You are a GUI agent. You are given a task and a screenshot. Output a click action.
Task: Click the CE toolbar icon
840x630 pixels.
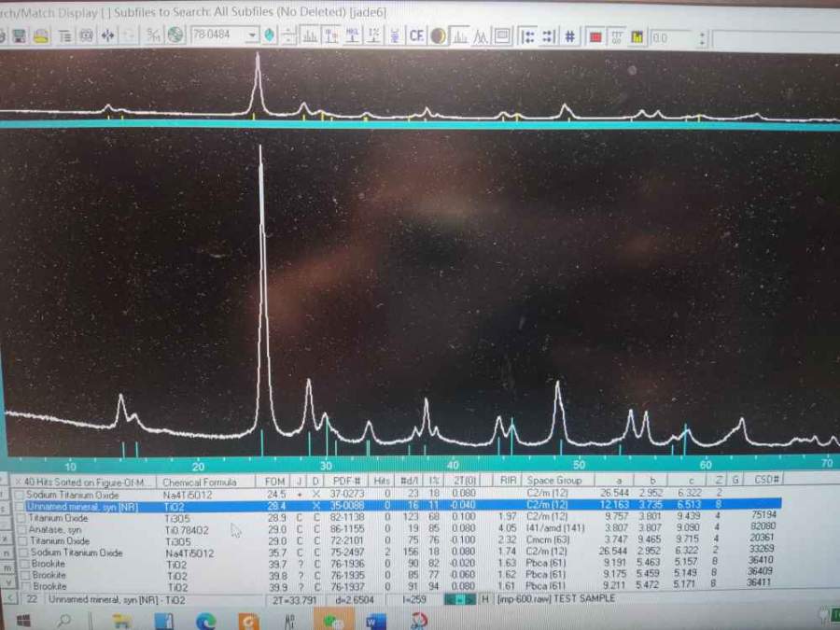click(415, 36)
